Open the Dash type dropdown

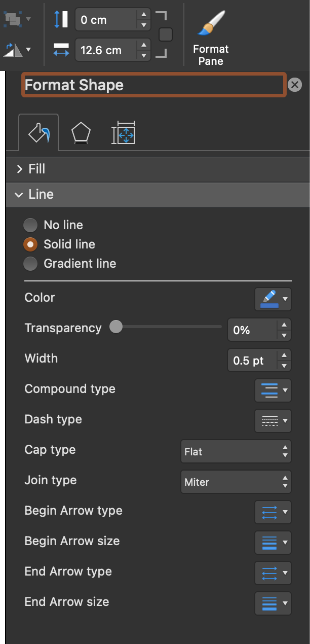(x=273, y=421)
